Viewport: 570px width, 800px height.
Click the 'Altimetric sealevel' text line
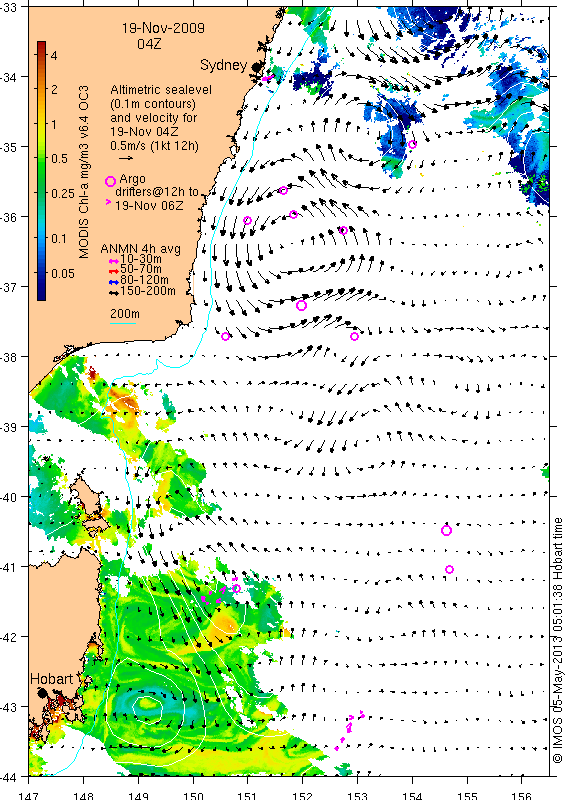coord(161,90)
